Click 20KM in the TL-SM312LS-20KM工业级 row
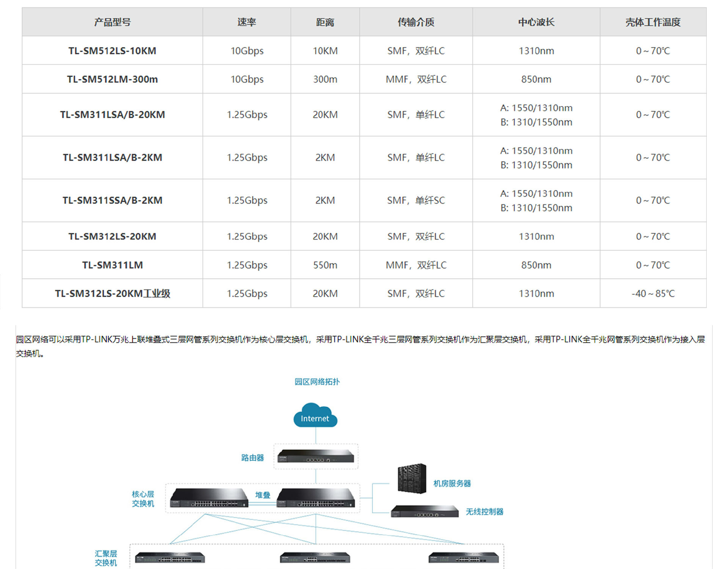This screenshot has width=728, height=569. point(325,293)
